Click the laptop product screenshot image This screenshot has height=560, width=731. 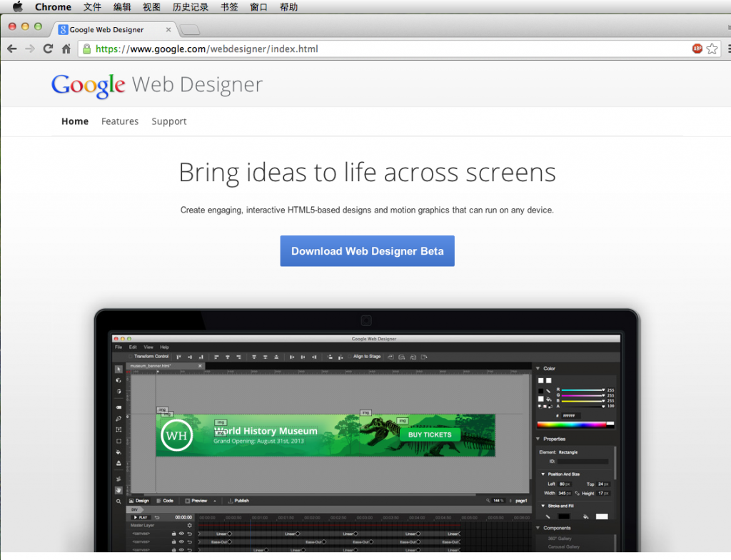pyautogui.click(x=366, y=430)
